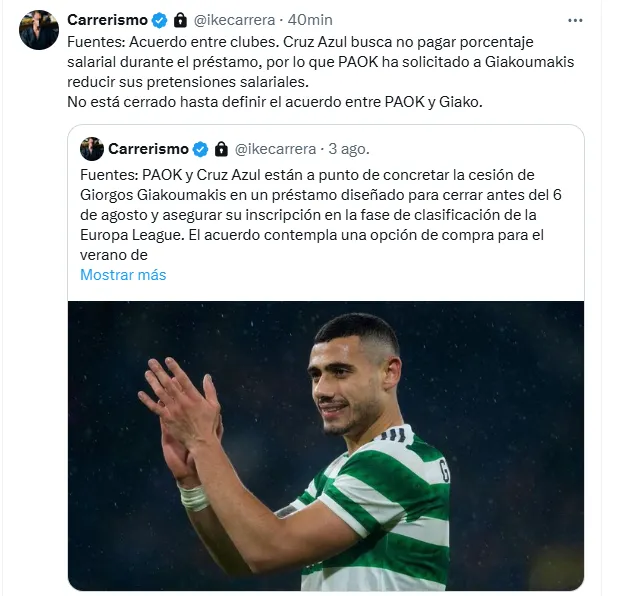The height and width of the screenshot is (596, 619).
Task: Open the quoted tweet via the 3 ago. date
Action: pyautogui.click(x=348, y=149)
